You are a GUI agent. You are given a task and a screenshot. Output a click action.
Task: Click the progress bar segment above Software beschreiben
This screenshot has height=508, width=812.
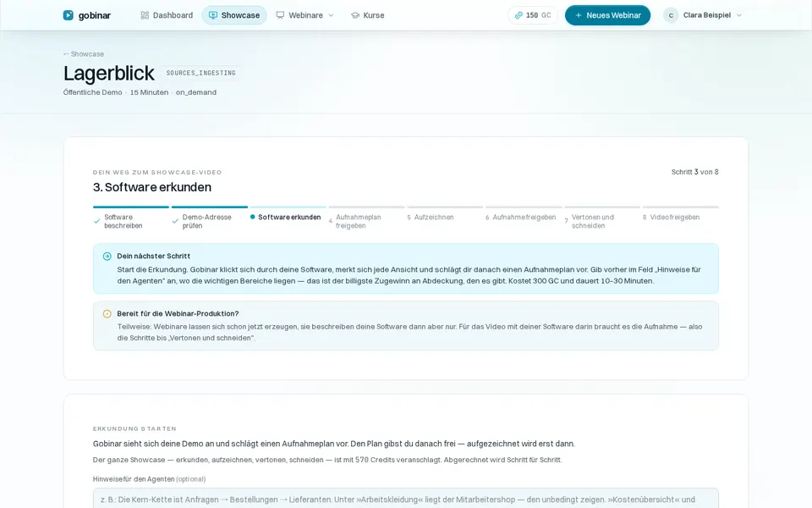click(x=131, y=207)
